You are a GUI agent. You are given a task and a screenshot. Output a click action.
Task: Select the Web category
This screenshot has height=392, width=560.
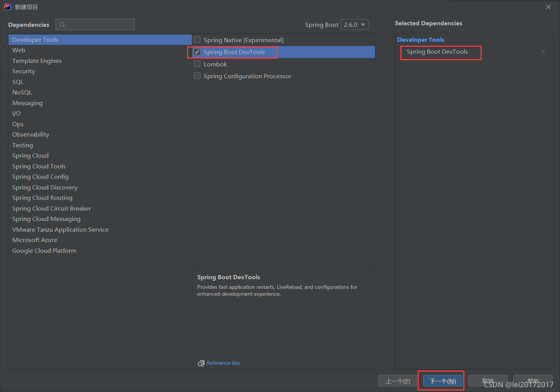click(100, 50)
